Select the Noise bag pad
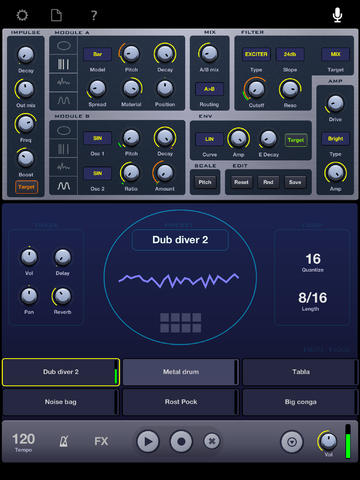Viewport: 360px width, 480px height. [x=61, y=402]
